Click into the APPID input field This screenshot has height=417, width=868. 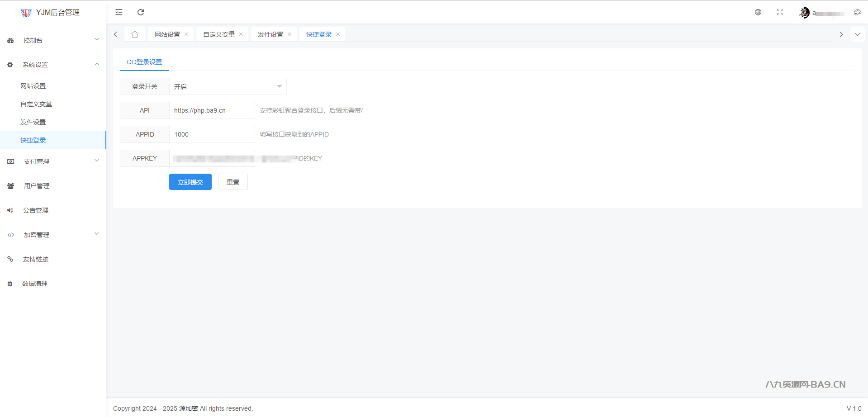pos(212,134)
